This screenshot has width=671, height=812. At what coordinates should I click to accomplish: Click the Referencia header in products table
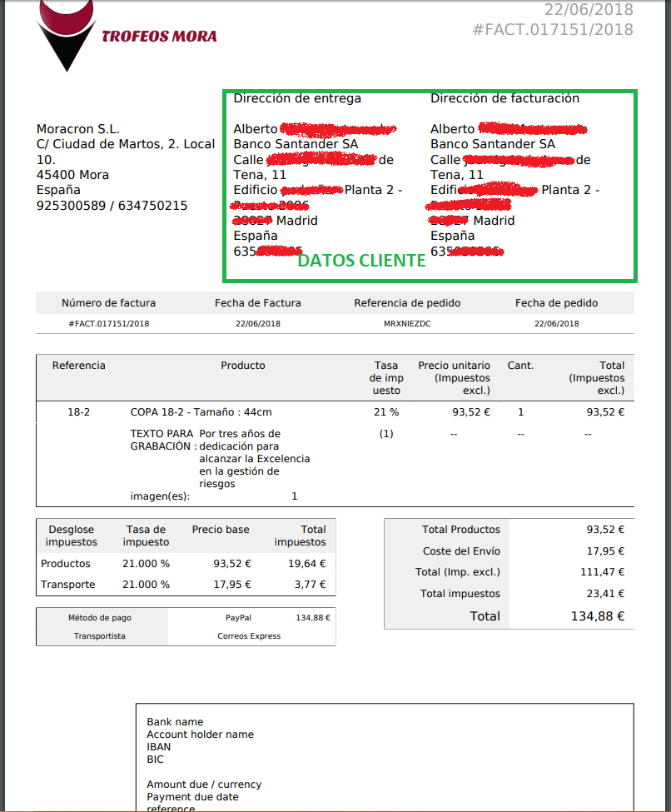click(x=79, y=366)
